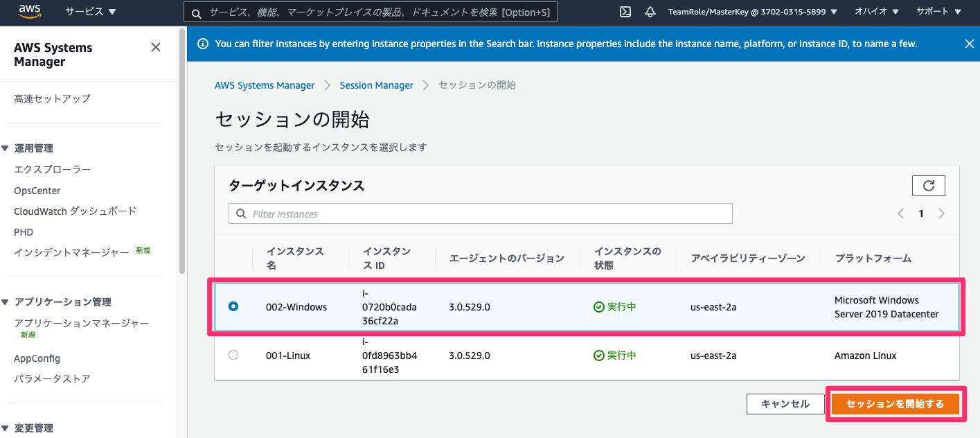Click the アベイラビリティーゾーン column header
Image resolution: width=980 pixels, height=438 pixels.
(748, 259)
